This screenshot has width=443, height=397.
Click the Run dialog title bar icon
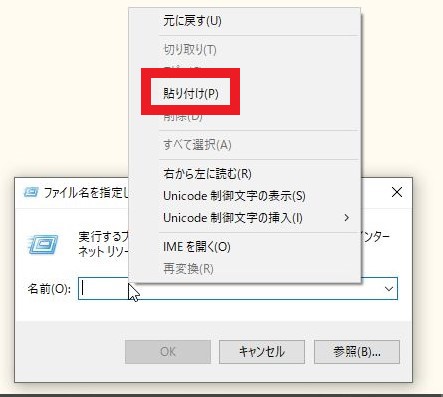[31, 192]
